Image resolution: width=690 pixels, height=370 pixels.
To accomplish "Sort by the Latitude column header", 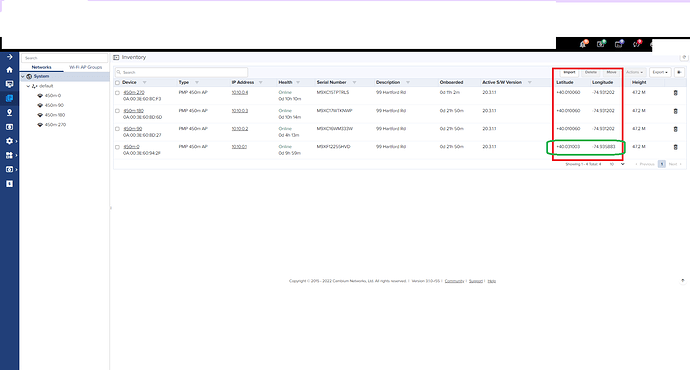I will tap(565, 82).
